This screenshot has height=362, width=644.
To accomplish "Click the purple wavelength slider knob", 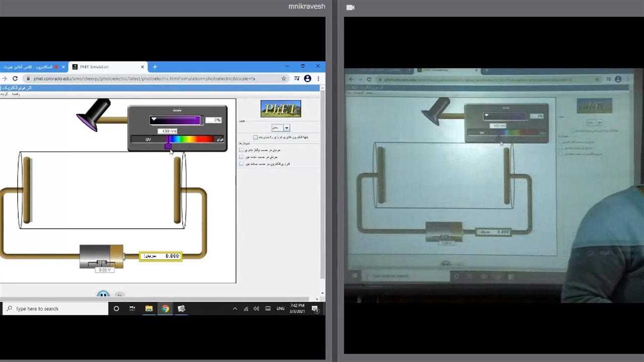I will (x=168, y=146).
